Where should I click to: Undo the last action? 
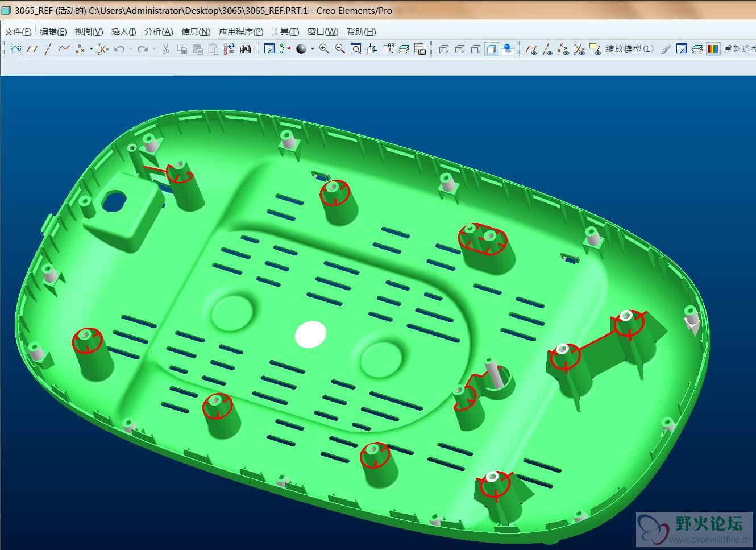coord(119,49)
